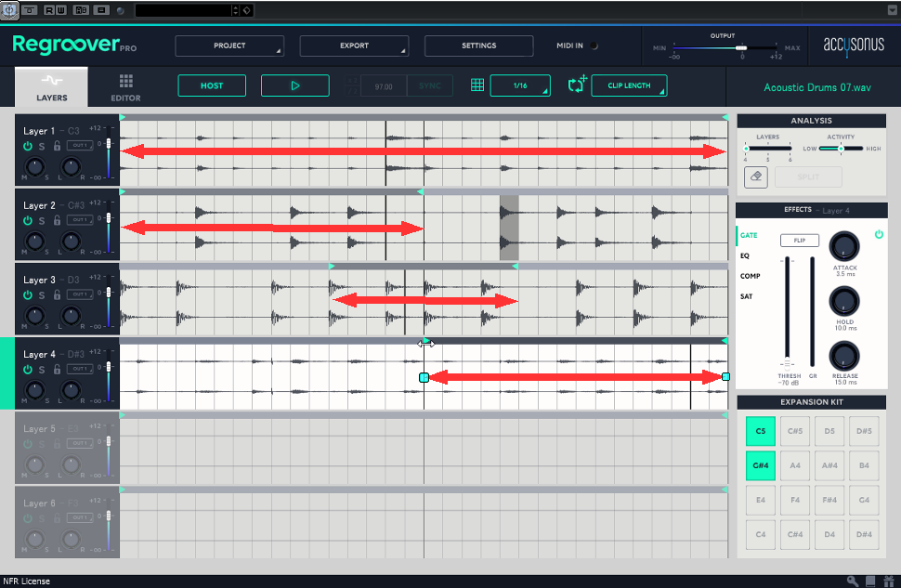
Task: Click the OUTPUT level slider handle
Action: [741, 47]
